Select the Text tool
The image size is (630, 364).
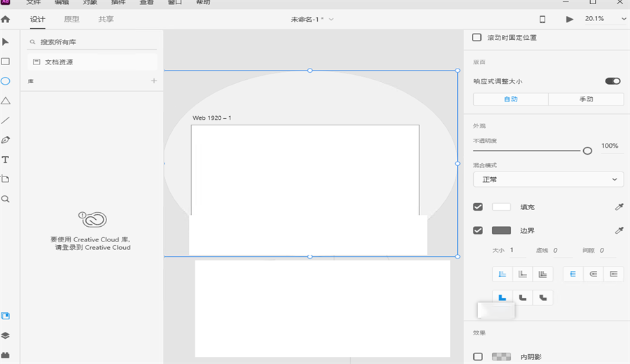click(6, 160)
